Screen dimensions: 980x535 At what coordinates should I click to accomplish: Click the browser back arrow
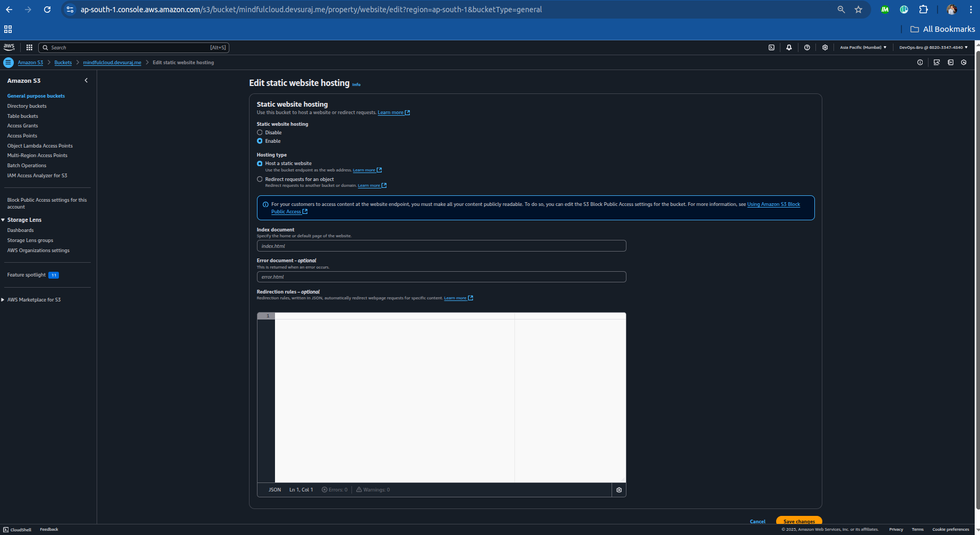tap(9, 10)
